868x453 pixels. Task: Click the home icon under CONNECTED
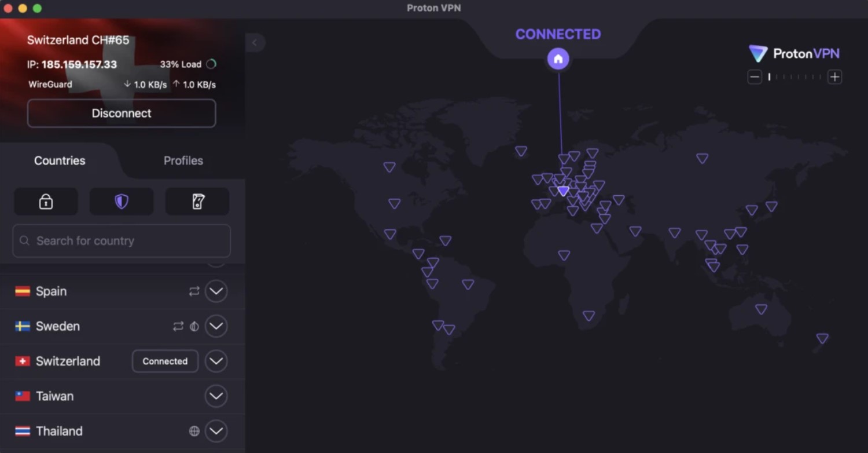click(x=558, y=59)
